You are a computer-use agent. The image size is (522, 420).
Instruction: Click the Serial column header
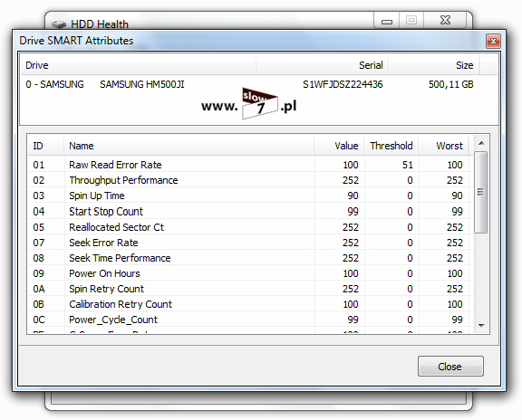(323, 65)
